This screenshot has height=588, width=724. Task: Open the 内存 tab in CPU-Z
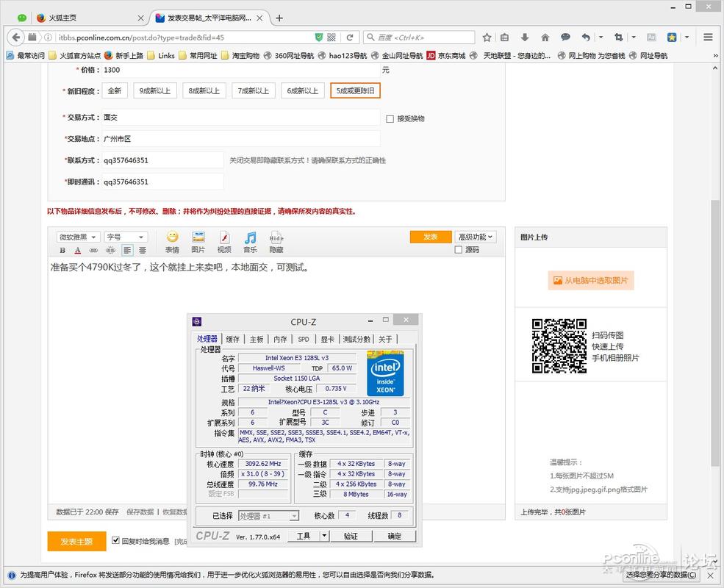pyautogui.click(x=280, y=340)
